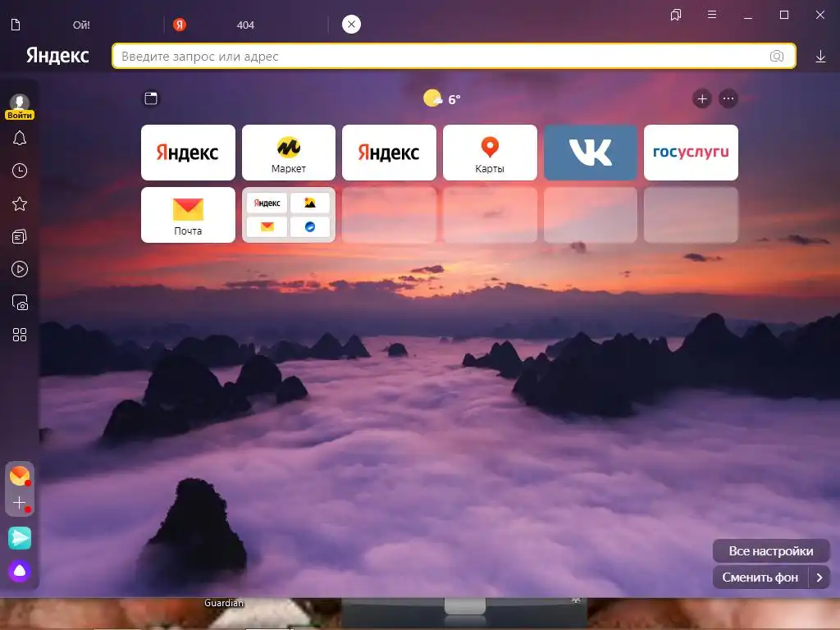Image resolution: width=840 pixels, height=630 pixels.
Task: Click Все настройки button
Action: pos(771,550)
